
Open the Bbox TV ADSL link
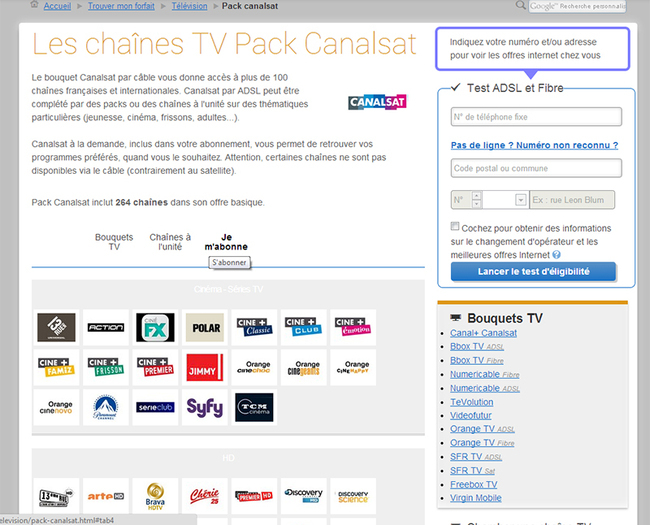(477, 346)
